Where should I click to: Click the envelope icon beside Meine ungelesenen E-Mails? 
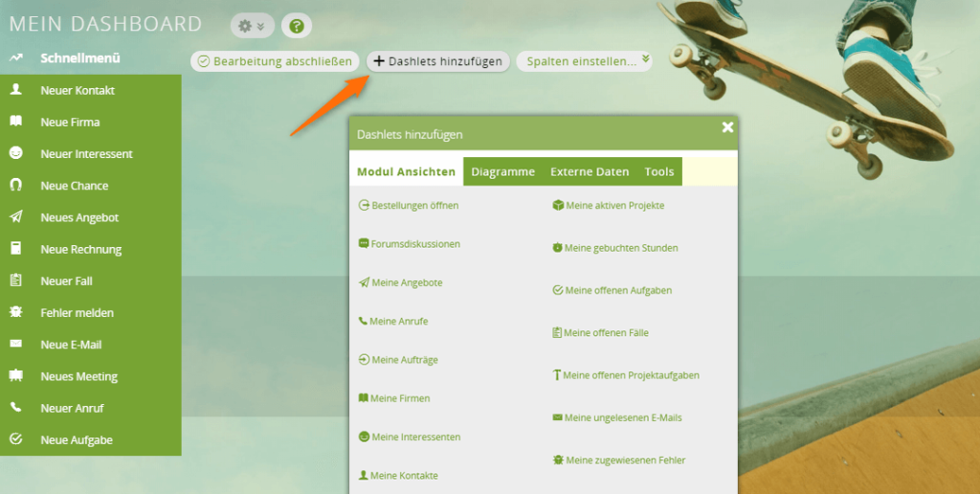558,417
